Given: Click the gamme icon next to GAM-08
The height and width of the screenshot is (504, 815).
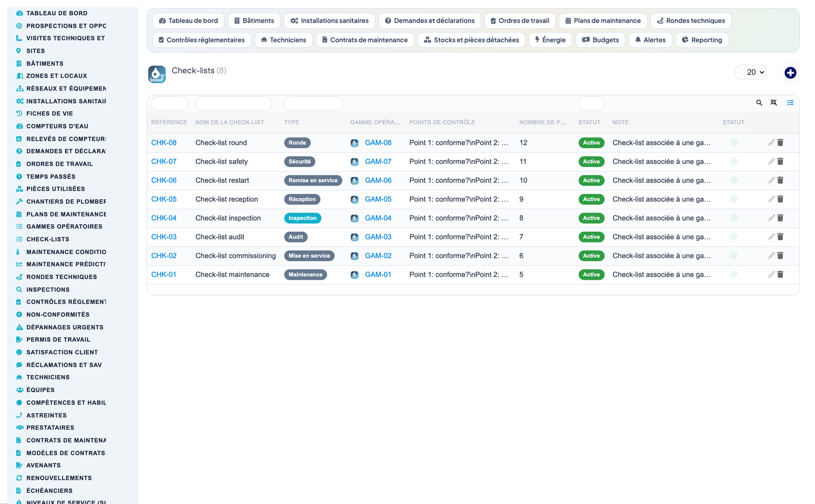Looking at the screenshot, I should point(354,143).
